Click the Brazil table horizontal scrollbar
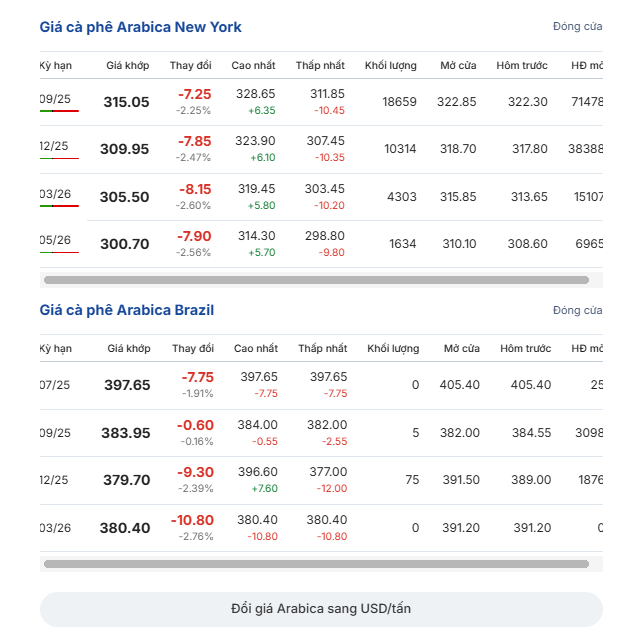618x636 pixels. 316,564
